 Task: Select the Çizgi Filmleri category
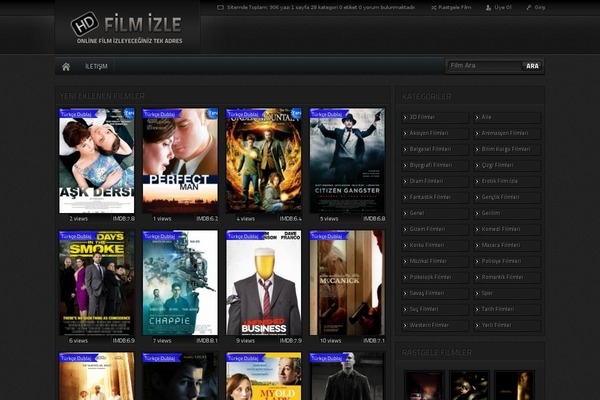coord(507,165)
